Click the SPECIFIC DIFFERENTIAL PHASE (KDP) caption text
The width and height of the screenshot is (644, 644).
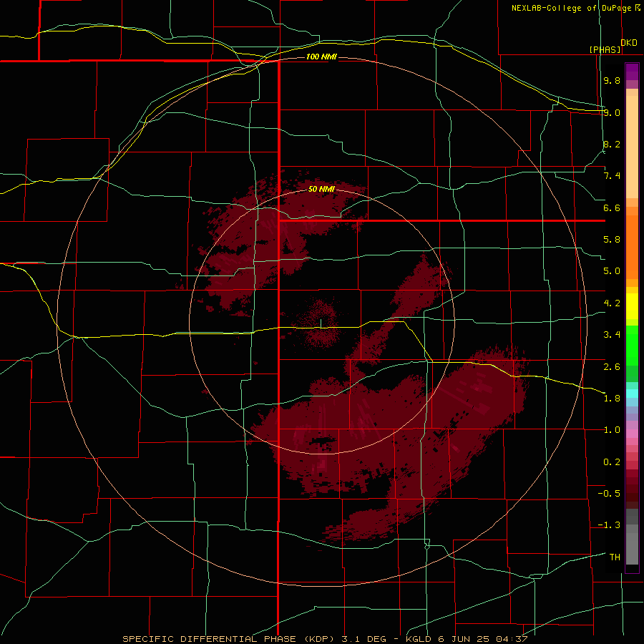228,639
